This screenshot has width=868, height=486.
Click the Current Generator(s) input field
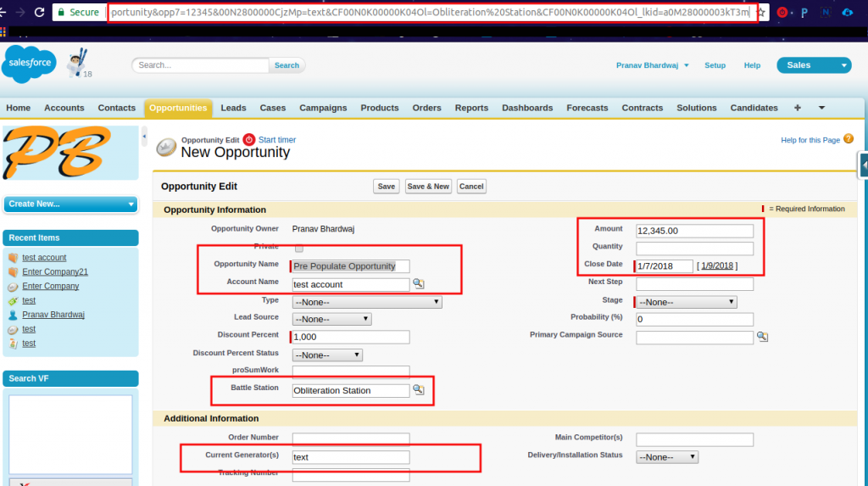pos(351,457)
